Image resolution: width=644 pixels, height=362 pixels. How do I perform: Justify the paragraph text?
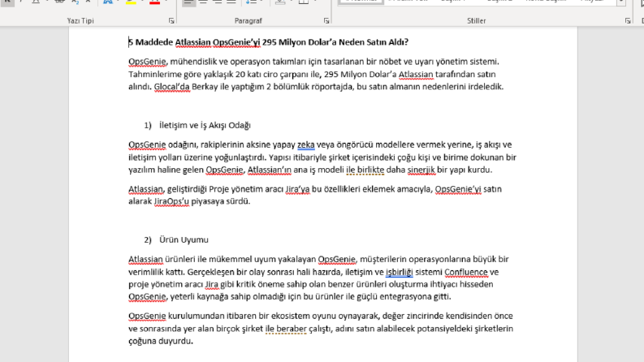(231, 2)
